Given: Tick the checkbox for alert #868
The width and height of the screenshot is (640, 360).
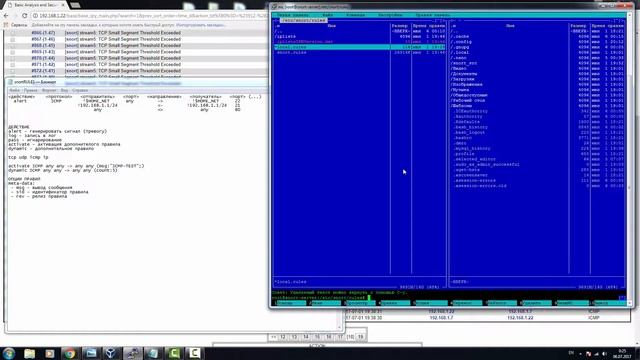Looking at the screenshot, I should 13,46.
